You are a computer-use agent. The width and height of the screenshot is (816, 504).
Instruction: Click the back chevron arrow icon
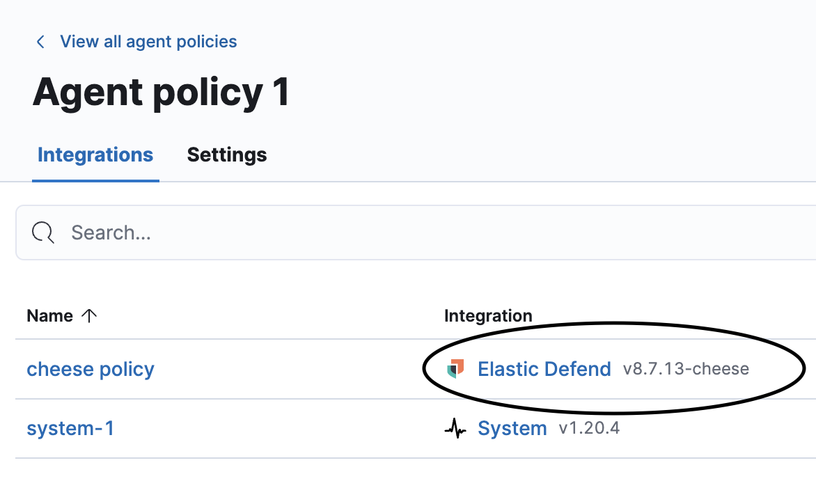click(x=40, y=42)
